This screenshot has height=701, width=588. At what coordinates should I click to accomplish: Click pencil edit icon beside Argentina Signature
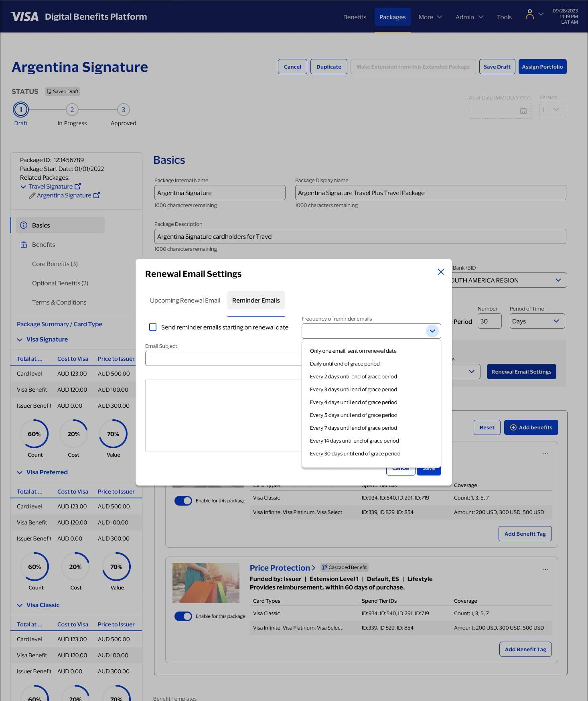click(32, 195)
